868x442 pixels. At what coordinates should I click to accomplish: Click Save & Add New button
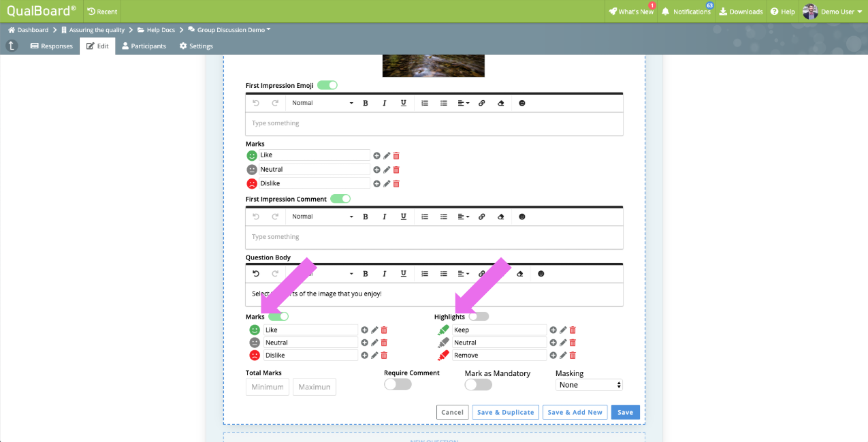575,412
